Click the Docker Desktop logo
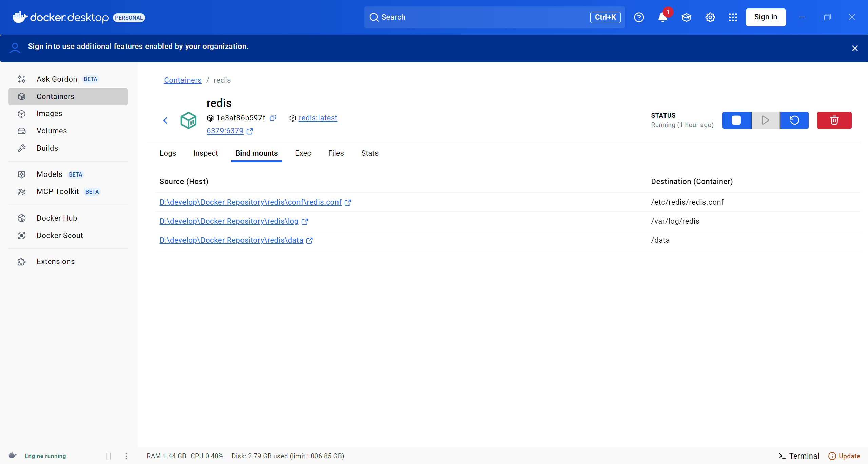The height and width of the screenshot is (464, 868). 61,17
